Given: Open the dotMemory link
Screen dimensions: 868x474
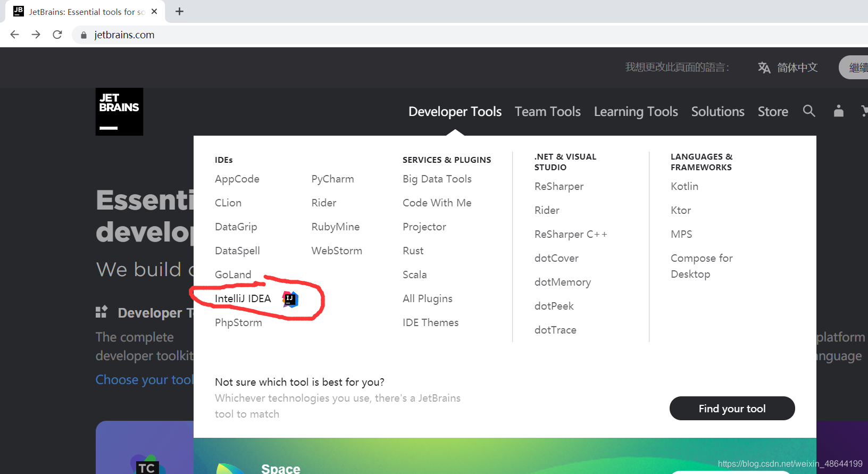Looking at the screenshot, I should point(563,282).
